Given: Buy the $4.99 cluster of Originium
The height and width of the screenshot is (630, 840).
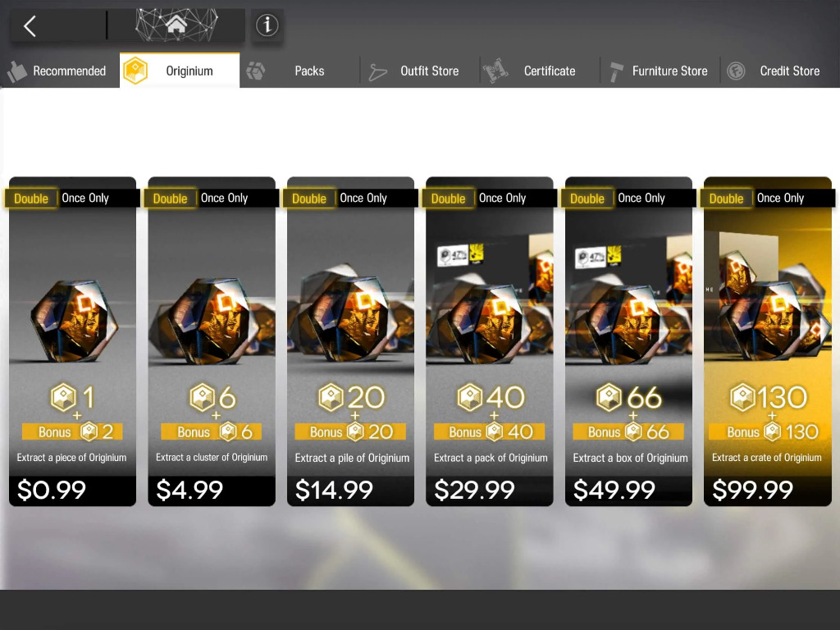Looking at the screenshot, I should (x=212, y=341).
